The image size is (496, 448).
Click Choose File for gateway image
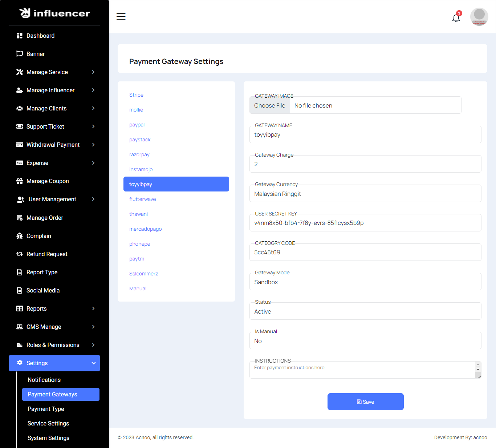(x=270, y=105)
